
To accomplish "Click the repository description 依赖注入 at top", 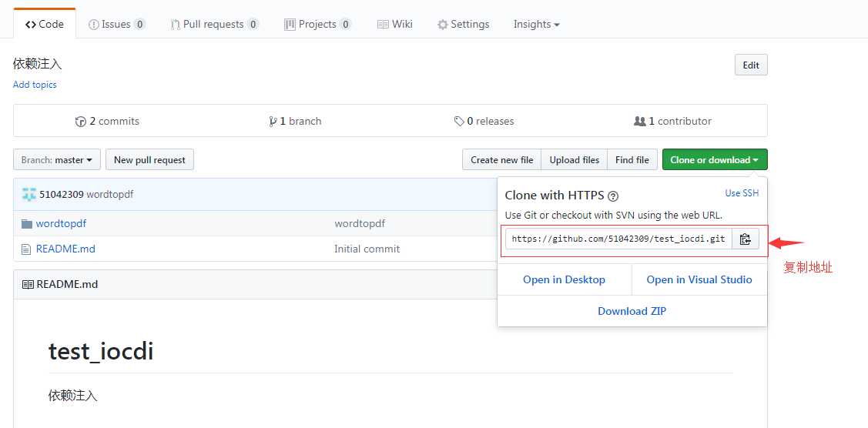I will (x=38, y=64).
